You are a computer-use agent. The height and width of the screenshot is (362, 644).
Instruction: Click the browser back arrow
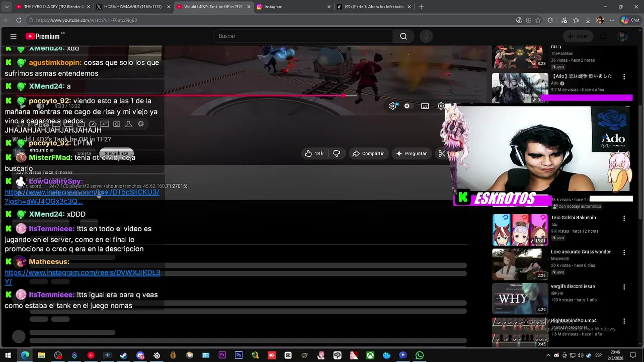point(7,20)
